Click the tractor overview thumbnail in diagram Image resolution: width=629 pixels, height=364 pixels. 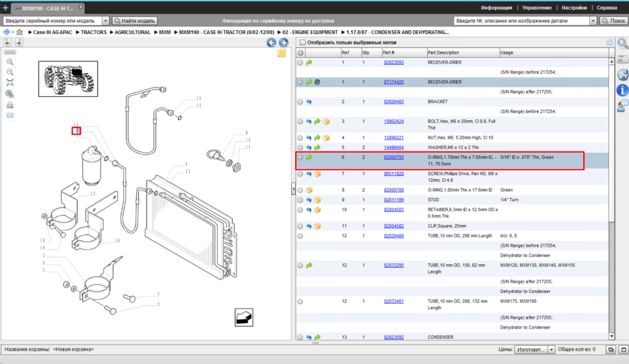tap(68, 79)
